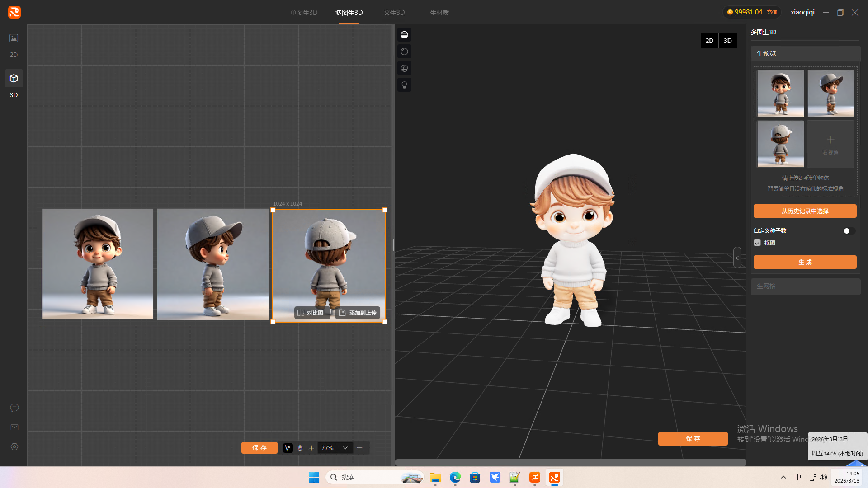Click the wireframe globe view icon
The height and width of the screenshot is (488, 868).
pyautogui.click(x=404, y=68)
